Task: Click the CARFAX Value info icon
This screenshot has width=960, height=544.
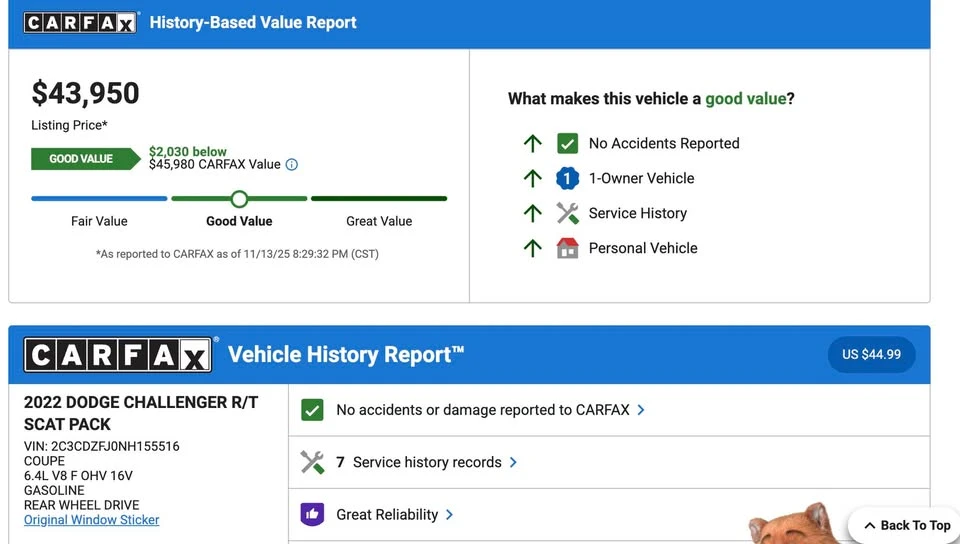Action: tap(292, 165)
